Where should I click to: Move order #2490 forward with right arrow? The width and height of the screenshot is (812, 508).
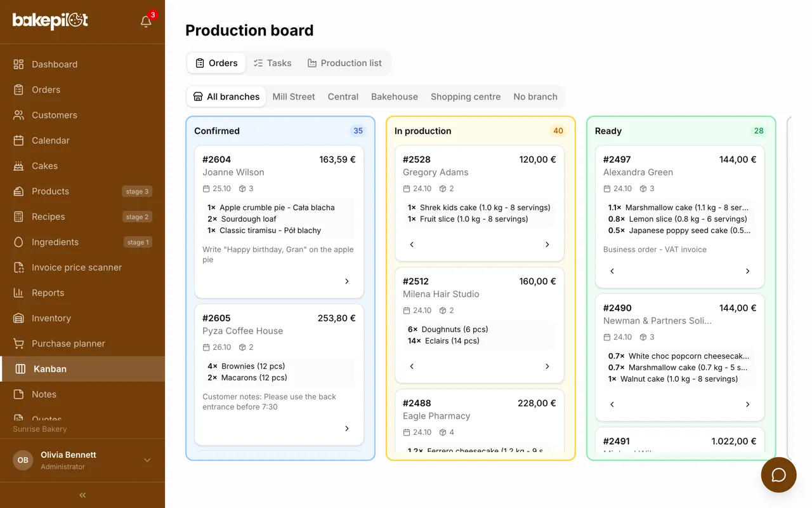[748, 404]
